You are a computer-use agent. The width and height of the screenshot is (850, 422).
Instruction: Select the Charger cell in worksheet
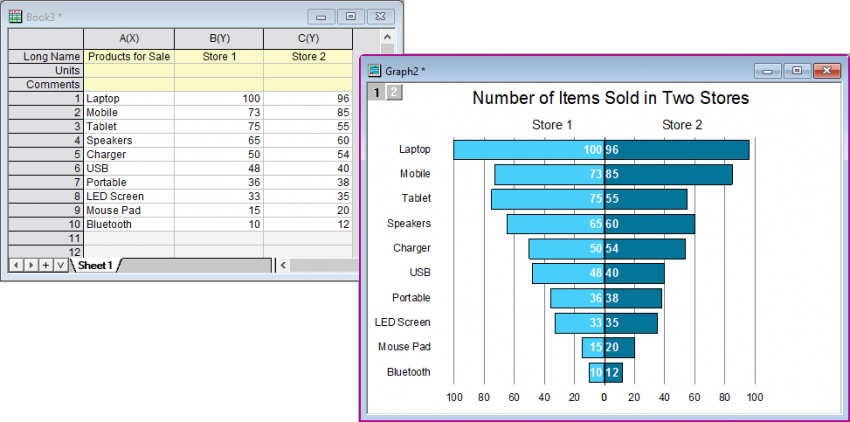click(129, 155)
